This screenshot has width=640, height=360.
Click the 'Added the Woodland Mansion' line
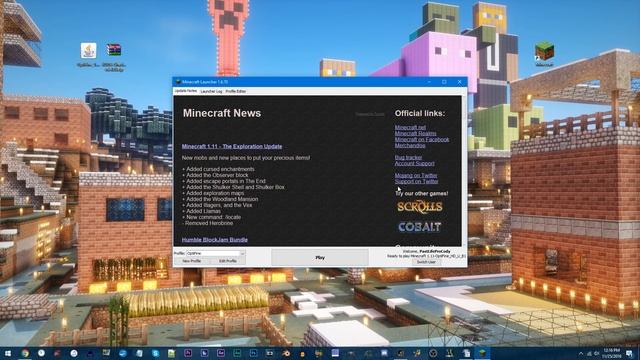(x=220, y=199)
